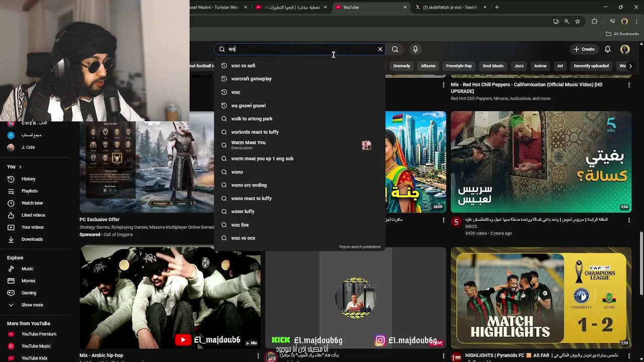Filter by the Soul Music chip
The image size is (644, 362).
(x=493, y=66)
